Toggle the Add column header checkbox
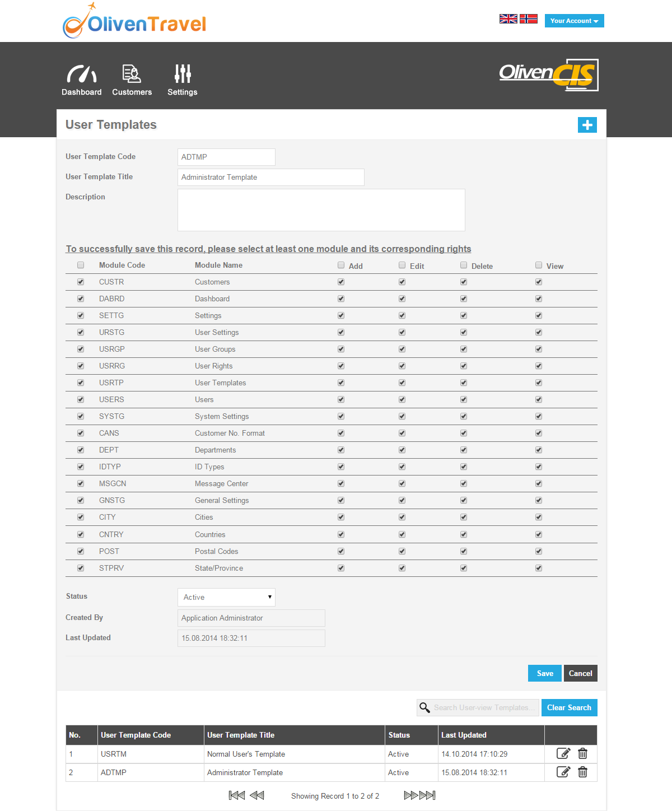Image resolution: width=672 pixels, height=811 pixels. tap(341, 265)
